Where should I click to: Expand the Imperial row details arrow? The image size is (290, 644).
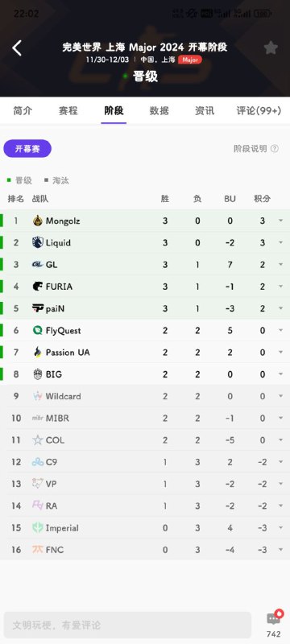281,528
